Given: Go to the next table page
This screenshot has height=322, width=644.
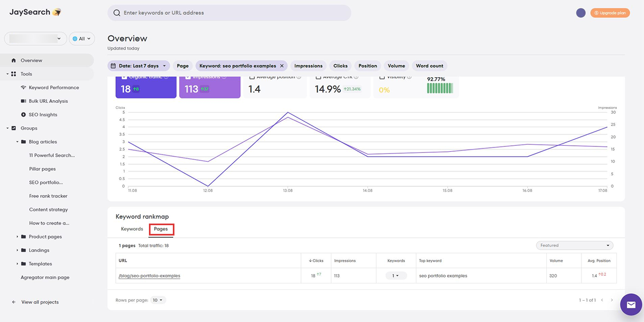Looking at the screenshot, I should tap(611, 300).
